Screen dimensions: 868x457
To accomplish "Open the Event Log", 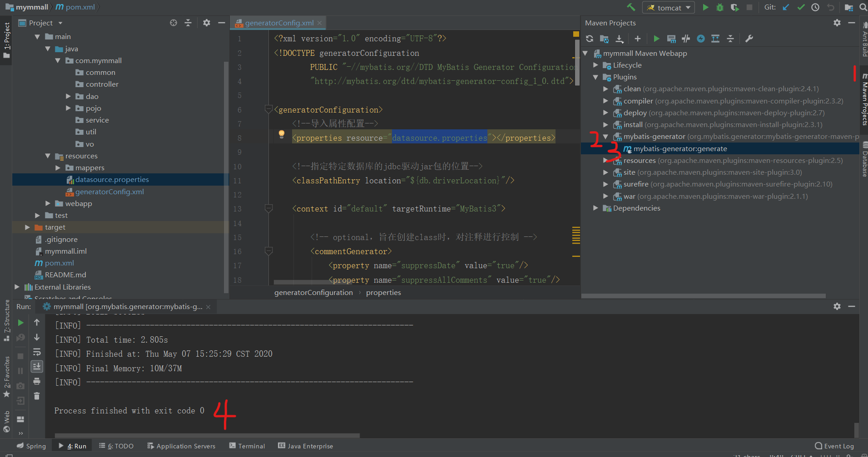I will 834,446.
